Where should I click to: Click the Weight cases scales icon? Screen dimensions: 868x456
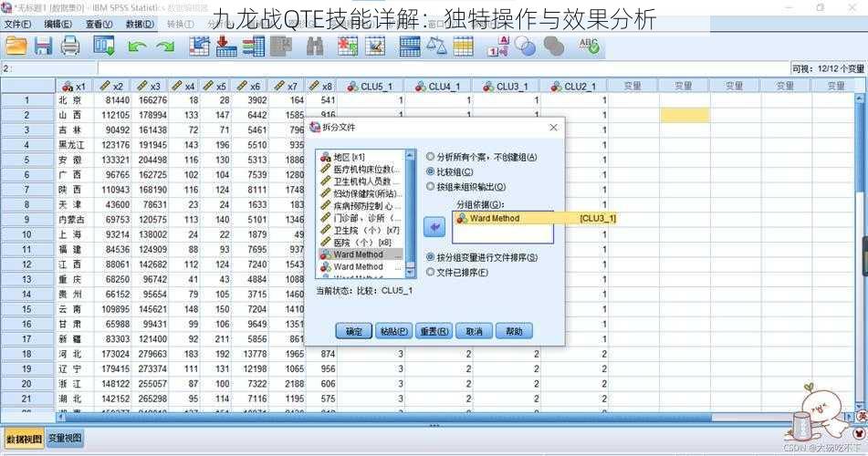(437, 46)
